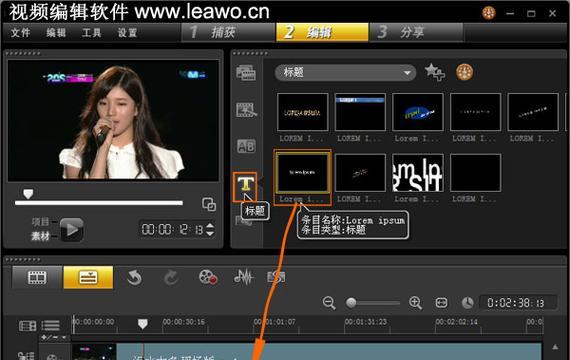
Task: Open the Media library icon in sidebar
Action: click(x=246, y=73)
